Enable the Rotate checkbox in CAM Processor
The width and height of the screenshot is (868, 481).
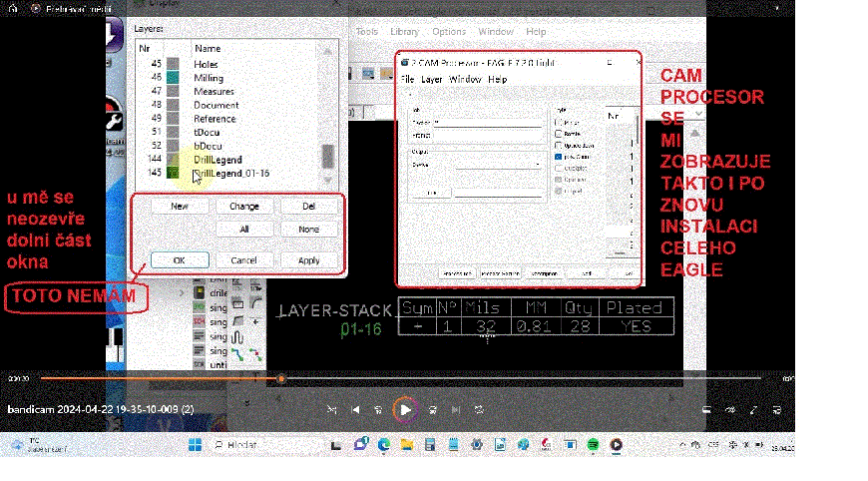557,132
